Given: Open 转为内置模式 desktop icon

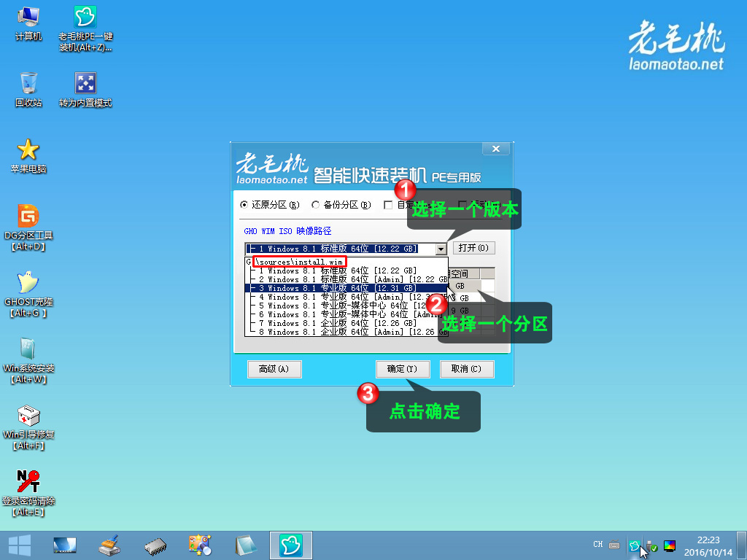Looking at the screenshot, I should pos(85,90).
